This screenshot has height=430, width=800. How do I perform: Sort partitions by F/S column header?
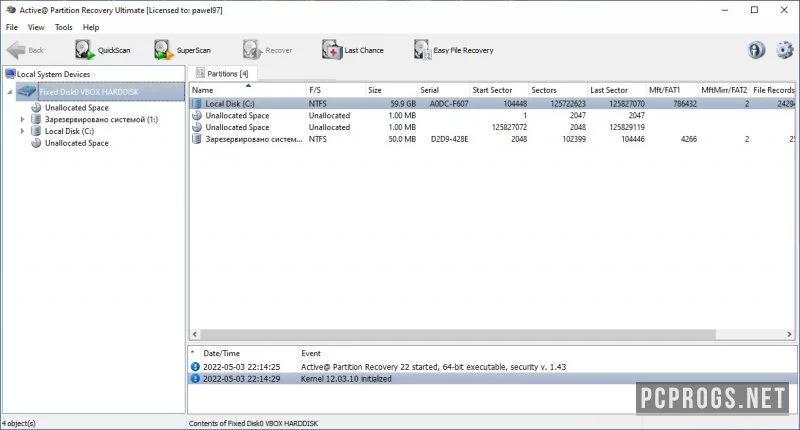point(336,90)
